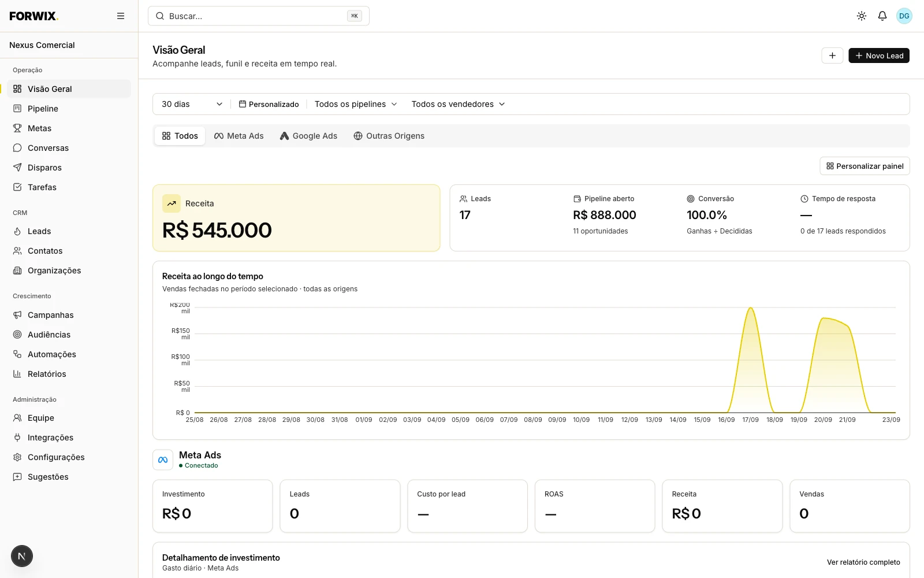924x578 pixels.
Task: Click the round N badge at bottom-left
Action: (x=22, y=556)
